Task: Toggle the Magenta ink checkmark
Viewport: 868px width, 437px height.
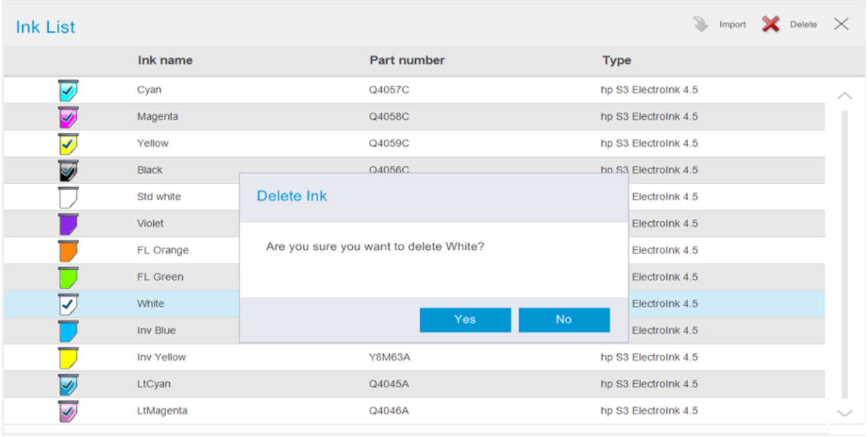Action: point(69,117)
